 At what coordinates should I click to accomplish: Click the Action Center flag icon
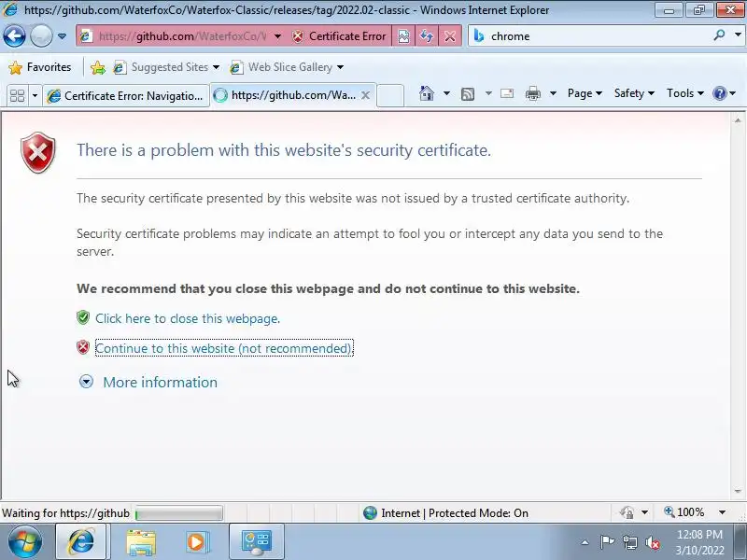607,542
